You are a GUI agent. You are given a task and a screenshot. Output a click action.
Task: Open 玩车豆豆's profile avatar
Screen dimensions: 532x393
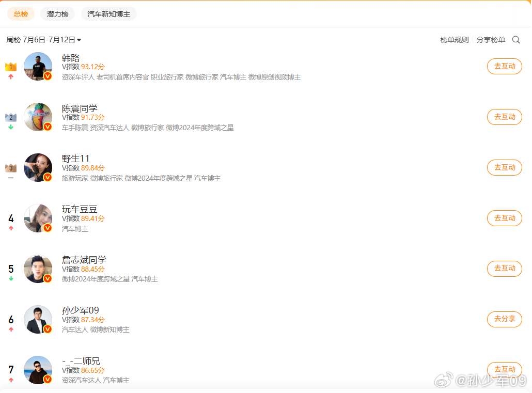tap(38, 218)
